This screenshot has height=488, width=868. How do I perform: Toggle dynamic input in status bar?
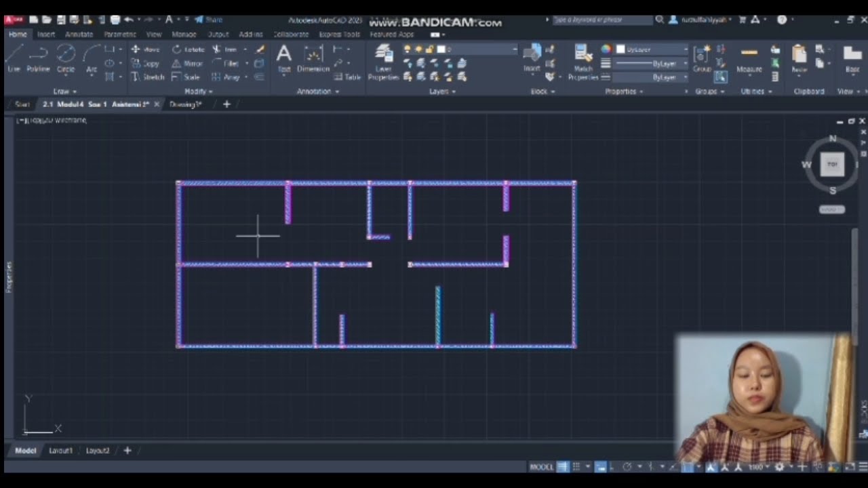[601, 467]
